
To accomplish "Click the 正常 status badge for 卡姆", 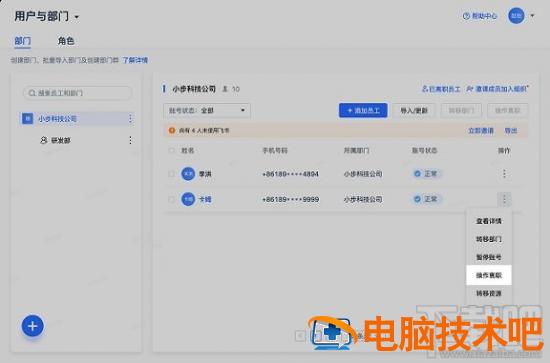I will tap(426, 199).
